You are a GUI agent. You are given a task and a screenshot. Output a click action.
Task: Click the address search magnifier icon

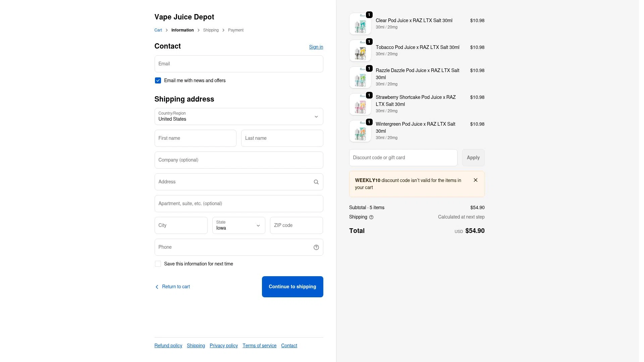tap(316, 182)
